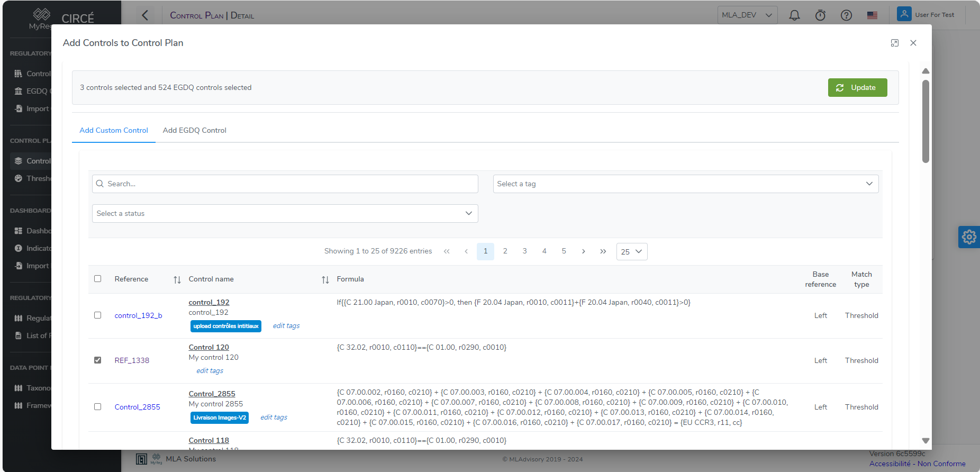Jump to last page of entries

pos(603,251)
